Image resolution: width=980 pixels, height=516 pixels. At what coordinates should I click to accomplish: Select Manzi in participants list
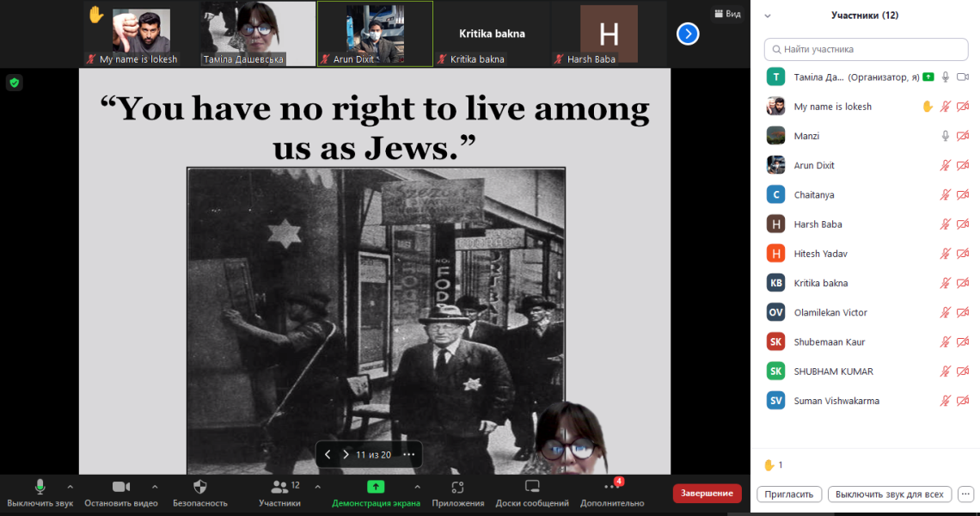click(x=866, y=136)
